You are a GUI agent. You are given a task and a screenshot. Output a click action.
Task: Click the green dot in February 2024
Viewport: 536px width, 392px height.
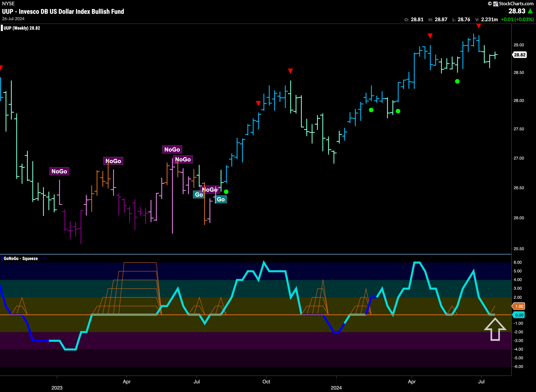pyautogui.click(x=371, y=110)
